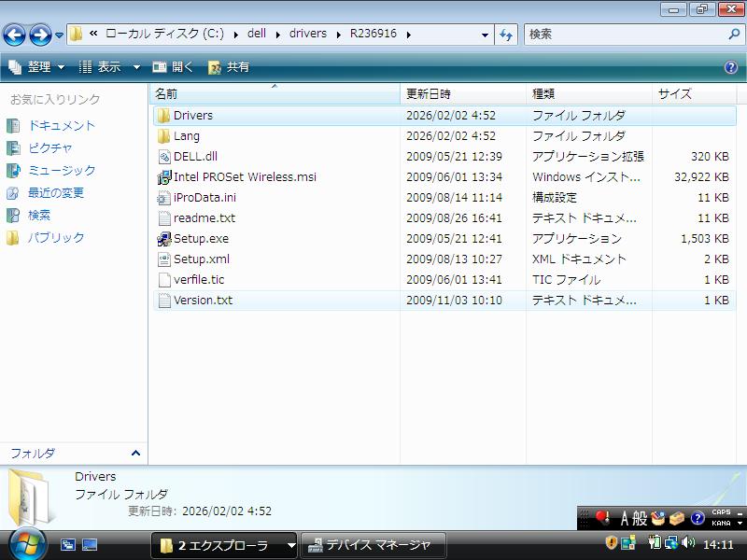The height and width of the screenshot is (560, 747).
Task: Expand the フォルダ folders pane chevron
Action: tap(135, 453)
